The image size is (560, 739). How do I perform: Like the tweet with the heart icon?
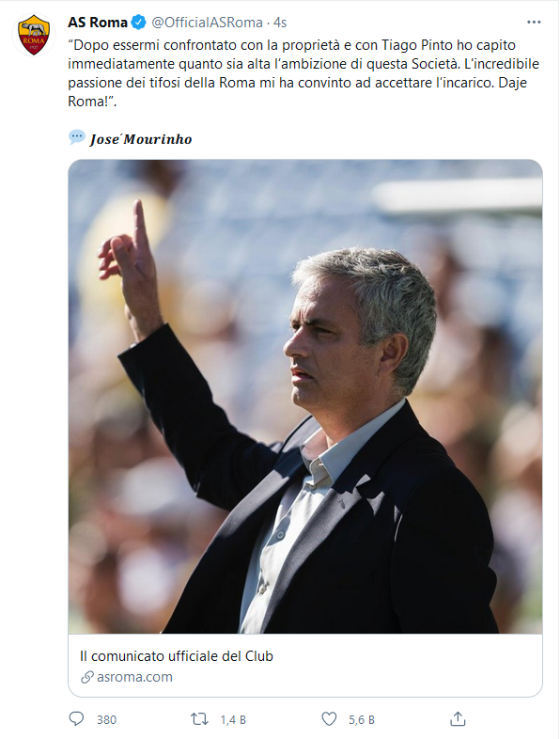click(x=329, y=719)
